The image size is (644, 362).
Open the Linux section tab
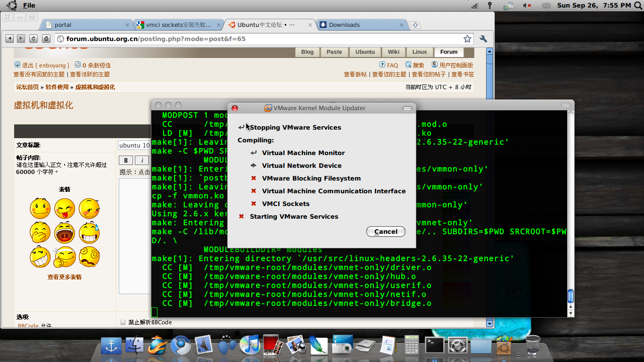[420, 52]
